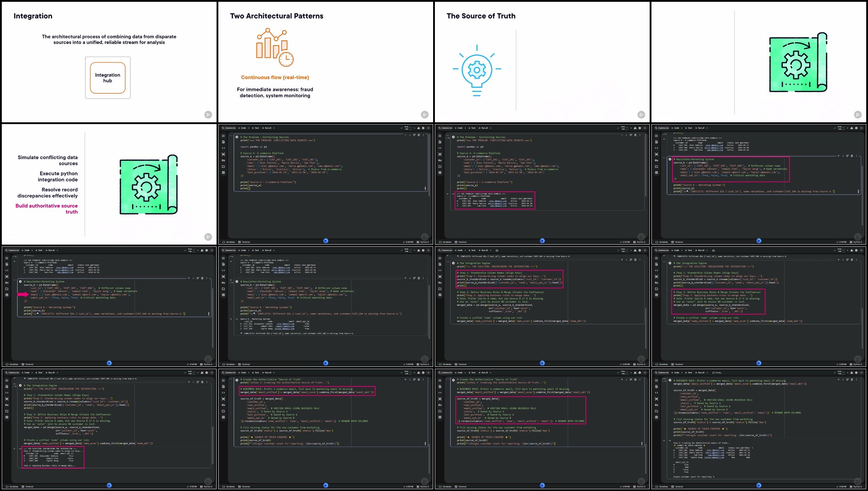Toggle header visibility chevron in the 5:04PM frame
This screenshot has height=491, width=868.
[428, 128]
